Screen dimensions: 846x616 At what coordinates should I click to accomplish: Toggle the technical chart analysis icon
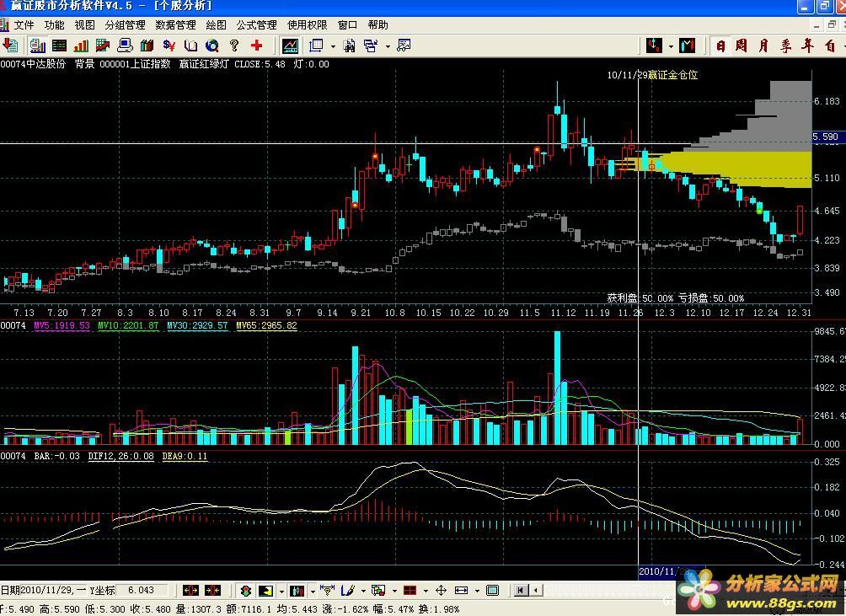[290, 46]
